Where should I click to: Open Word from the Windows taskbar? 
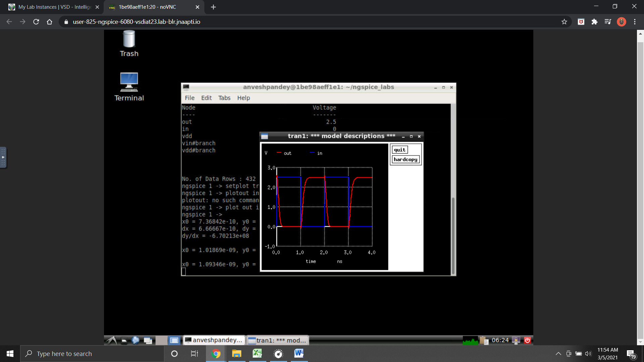click(x=298, y=353)
